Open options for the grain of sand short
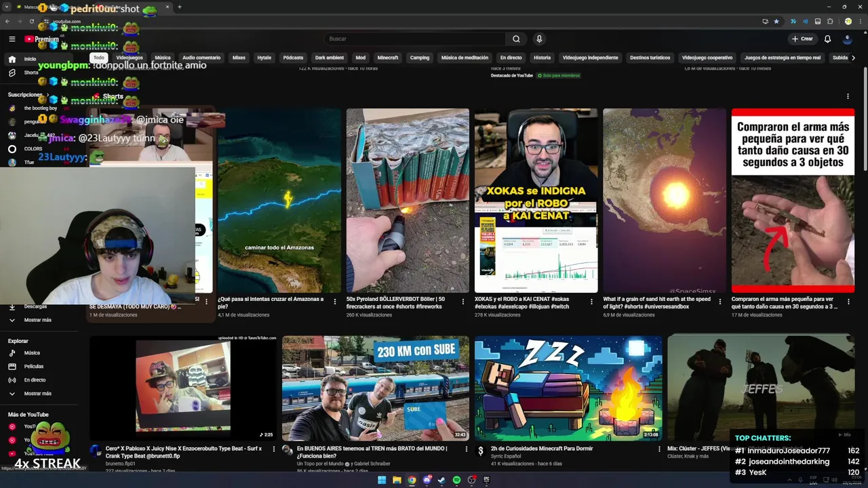Screen dimensions: 868x488 (720, 302)
